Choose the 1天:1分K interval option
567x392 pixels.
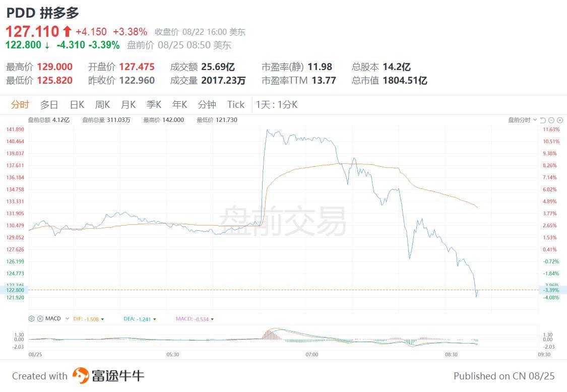[277, 104]
